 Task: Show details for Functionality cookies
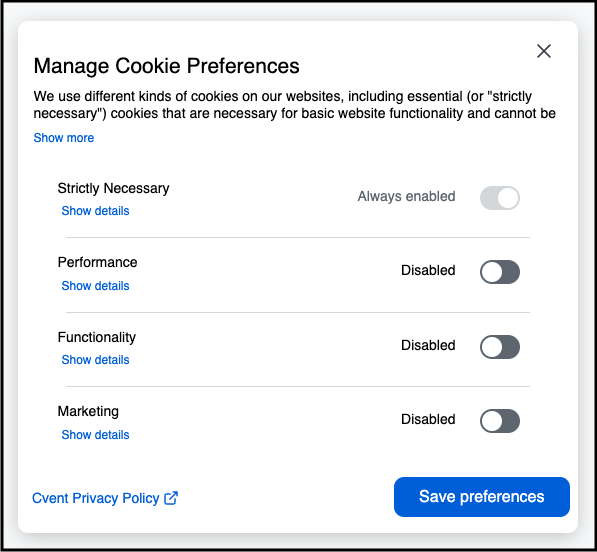point(95,360)
